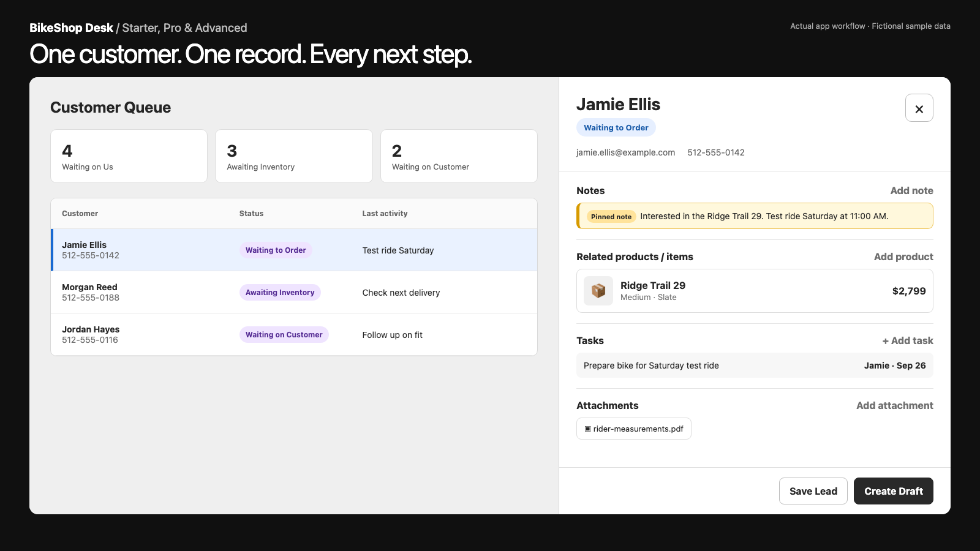Click Awaiting Inventory badge for Morgan Reed

pos(280,292)
